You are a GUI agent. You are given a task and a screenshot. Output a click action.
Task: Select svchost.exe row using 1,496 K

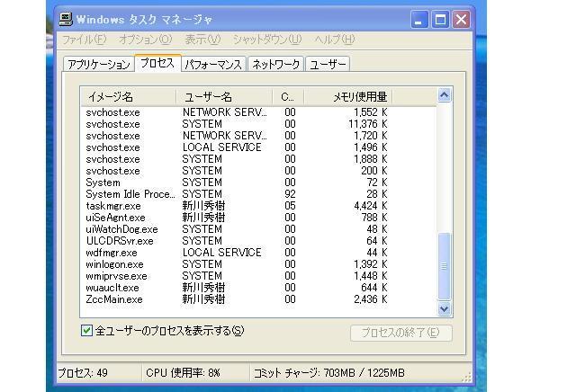(258, 147)
